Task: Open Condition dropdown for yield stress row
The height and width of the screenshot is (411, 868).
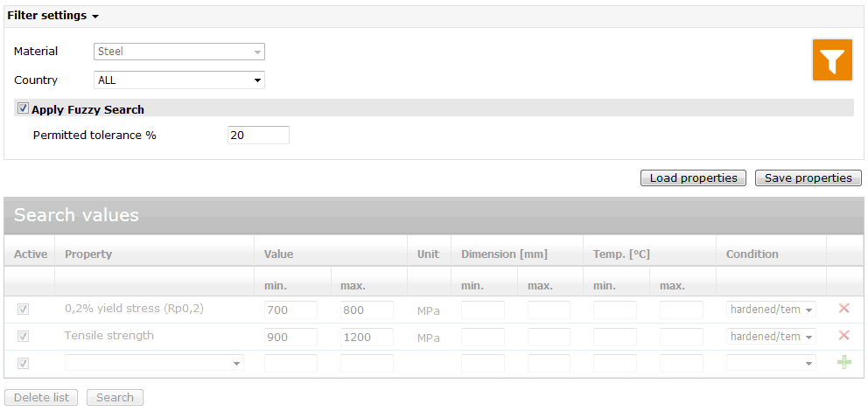Action: click(771, 310)
